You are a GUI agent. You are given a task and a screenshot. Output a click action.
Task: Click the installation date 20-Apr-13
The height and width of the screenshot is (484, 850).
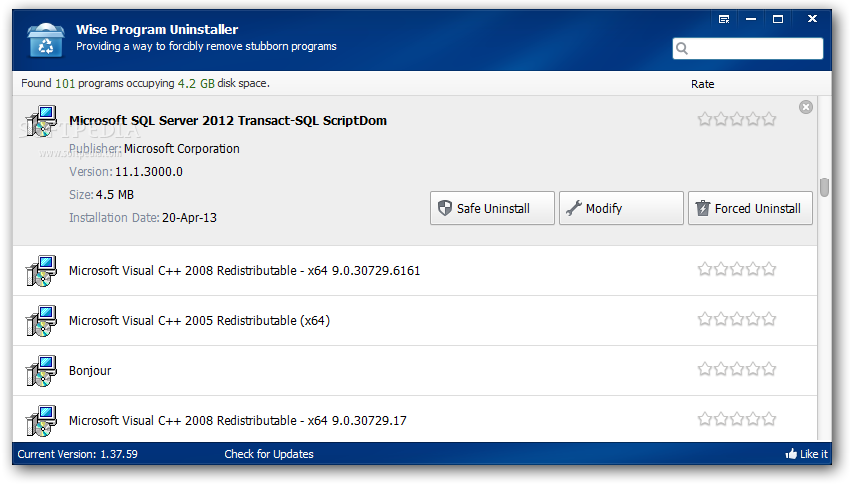pyautogui.click(x=189, y=217)
